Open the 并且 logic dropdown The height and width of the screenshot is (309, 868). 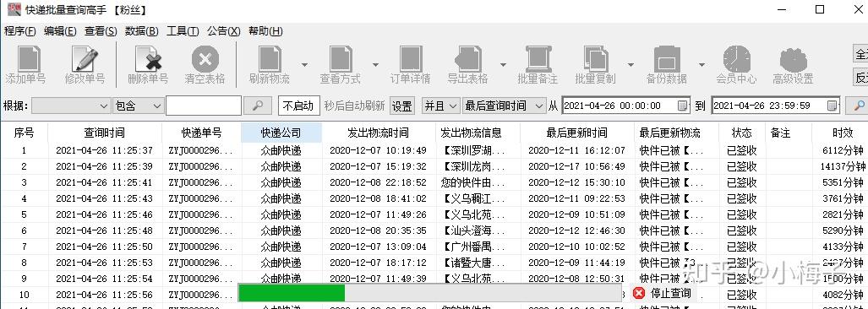440,105
